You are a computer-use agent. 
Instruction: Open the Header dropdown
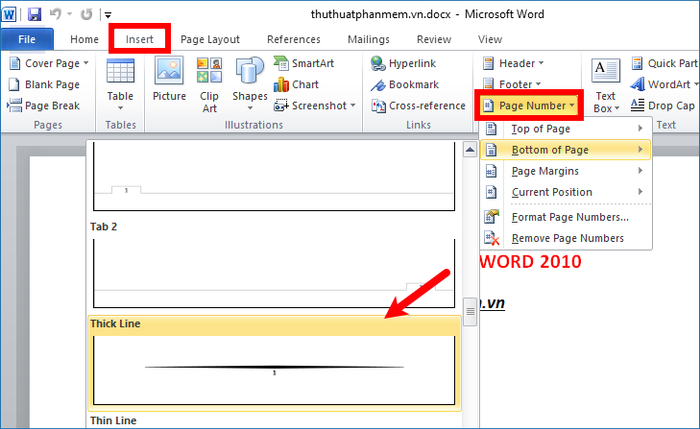pos(513,63)
